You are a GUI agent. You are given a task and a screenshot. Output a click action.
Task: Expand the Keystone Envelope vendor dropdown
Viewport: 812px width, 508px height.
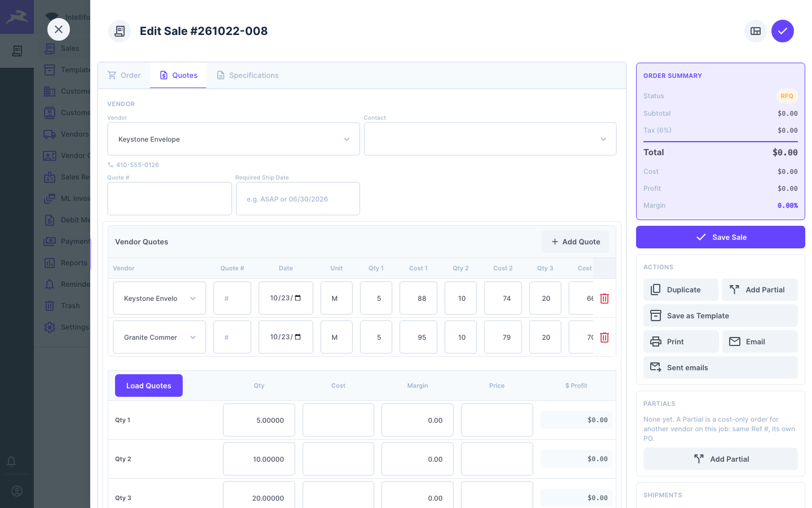[x=233, y=139]
